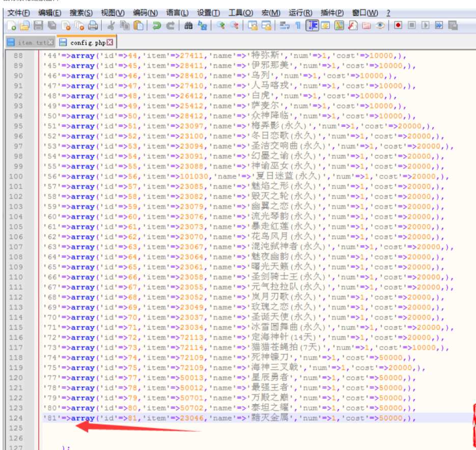The image size is (476, 450).
Task: Toggle show all characters (pilcrow icon)
Action: (298, 25)
